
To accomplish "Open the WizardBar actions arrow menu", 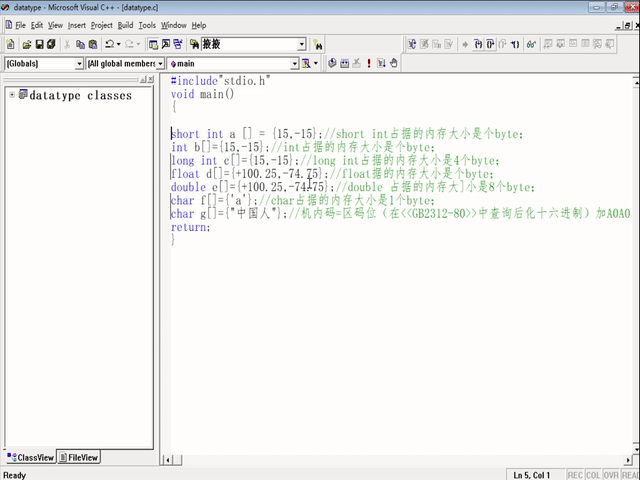I will pyautogui.click(x=316, y=63).
